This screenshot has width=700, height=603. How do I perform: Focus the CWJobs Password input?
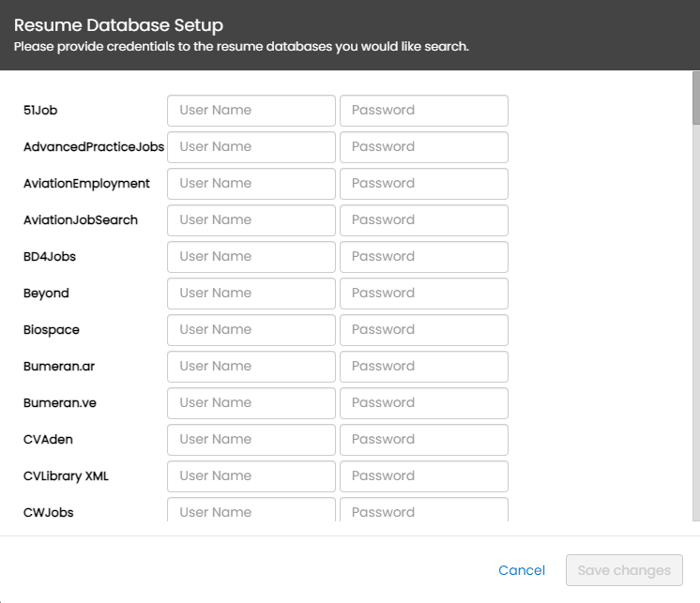click(x=424, y=509)
